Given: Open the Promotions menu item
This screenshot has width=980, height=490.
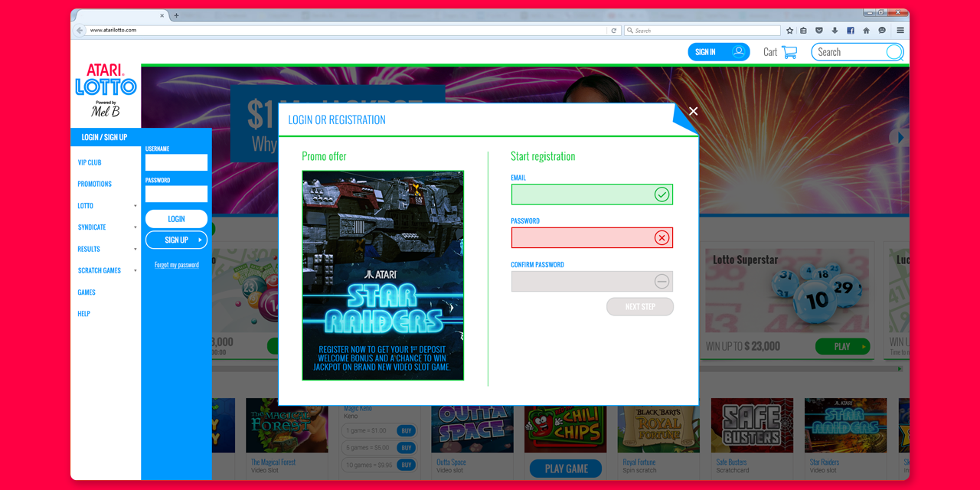Looking at the screenshot, I should coord(95,184).
